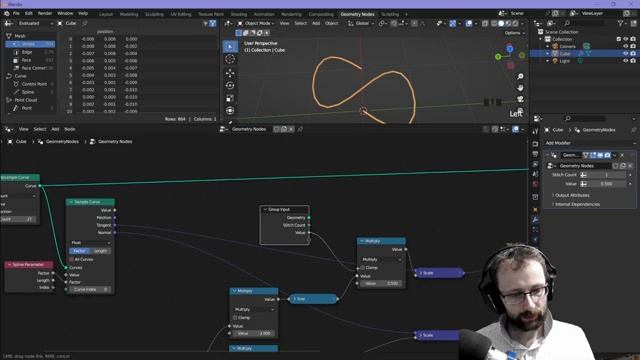Activate the Scale tool in viewport

(x=230, y=98)
